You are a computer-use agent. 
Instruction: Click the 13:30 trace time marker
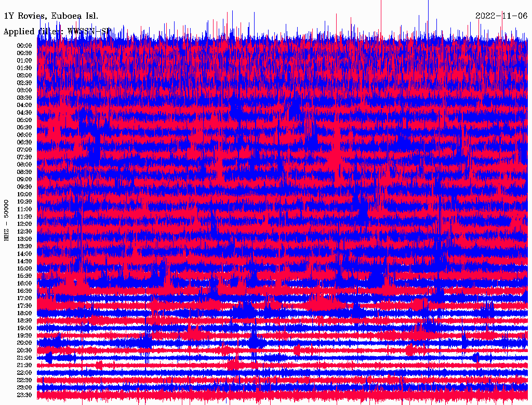click(x=24, y=246)
